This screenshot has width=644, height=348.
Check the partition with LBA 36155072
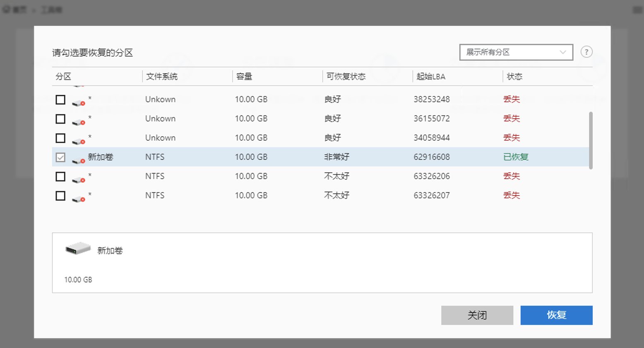coord(60,119)
